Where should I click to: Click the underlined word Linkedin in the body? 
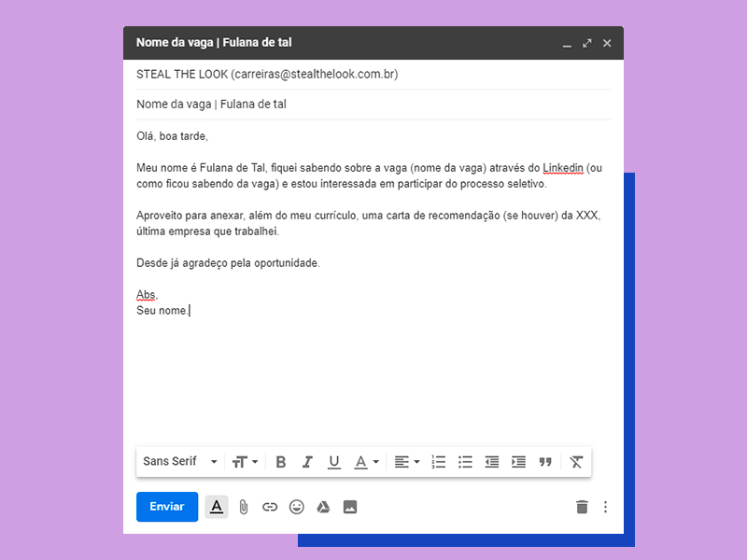563,168
